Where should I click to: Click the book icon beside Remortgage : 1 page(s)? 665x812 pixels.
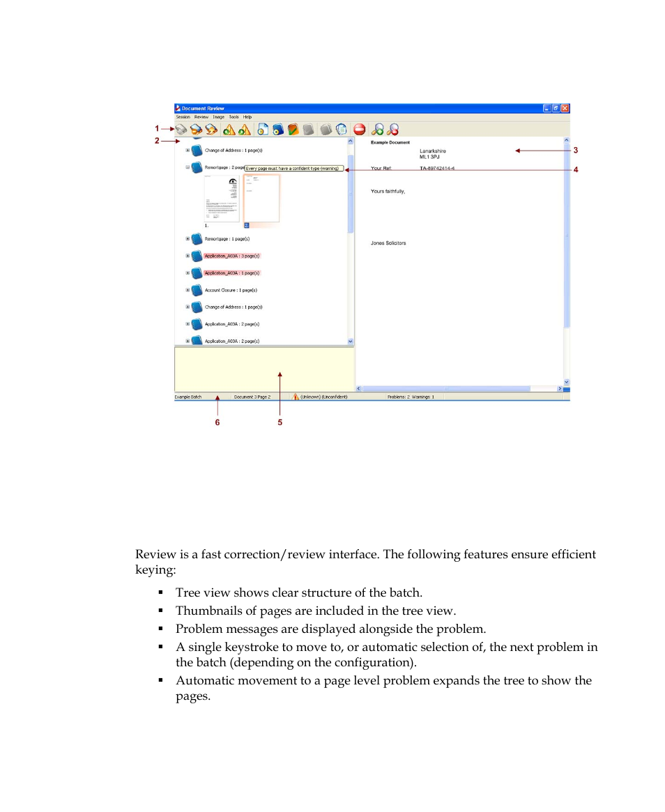(x=197, y=239)
